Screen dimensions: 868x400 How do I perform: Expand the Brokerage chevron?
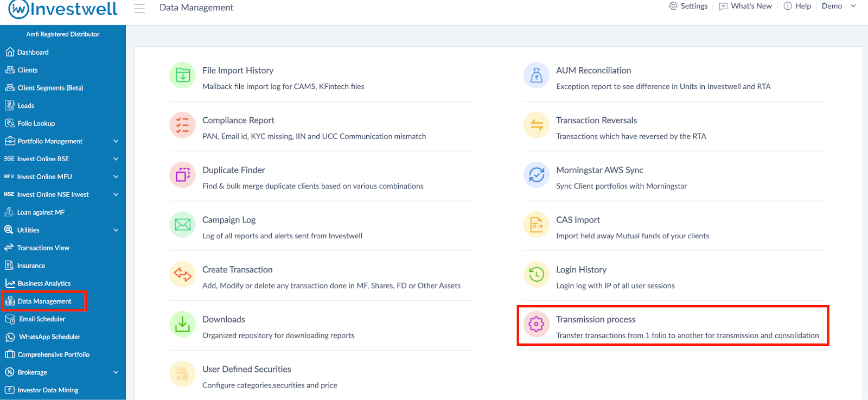[x=116, y=372]
